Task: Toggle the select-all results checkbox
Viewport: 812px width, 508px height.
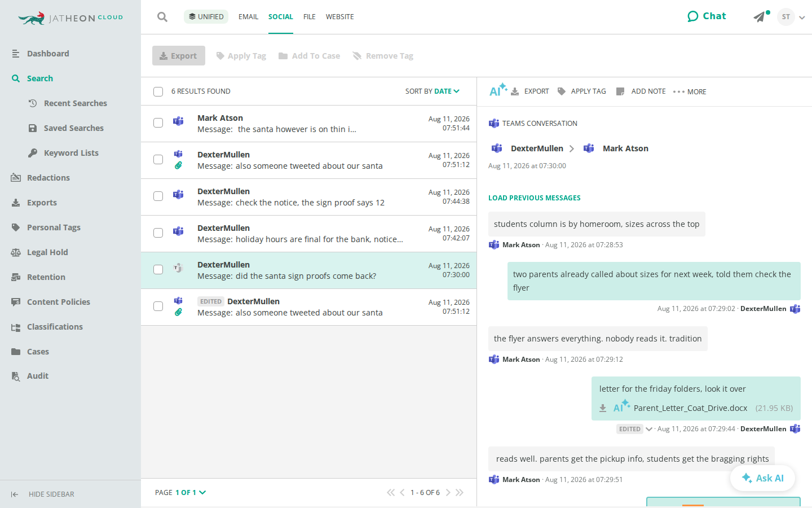Action: pos(158,91)
